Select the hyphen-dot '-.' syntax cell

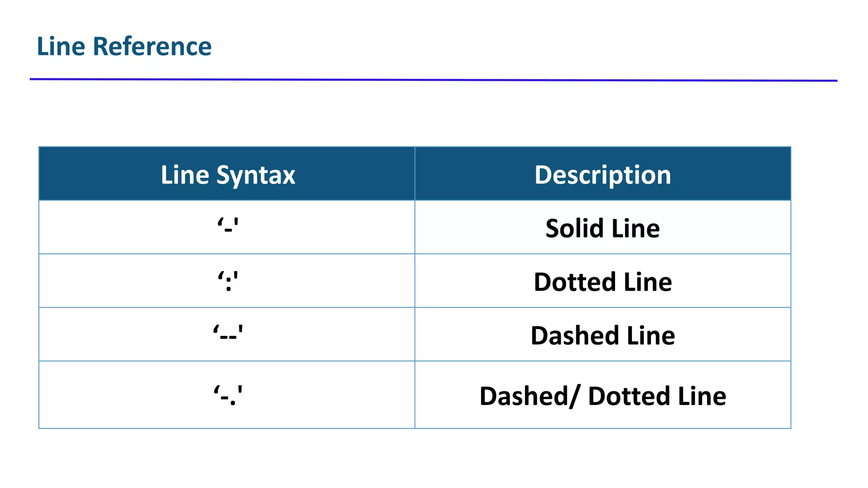228,396
